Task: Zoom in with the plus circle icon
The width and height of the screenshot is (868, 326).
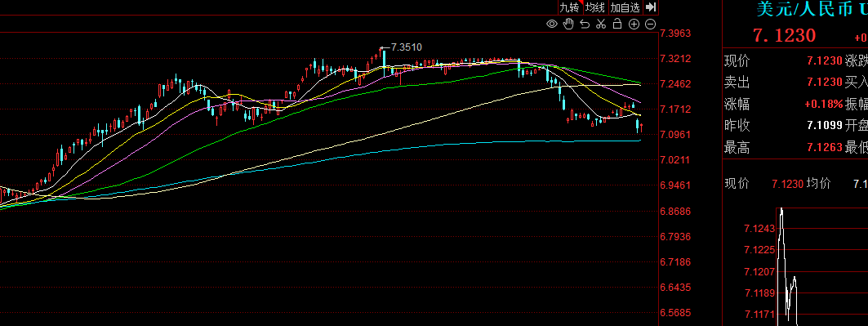Action: 634,24
